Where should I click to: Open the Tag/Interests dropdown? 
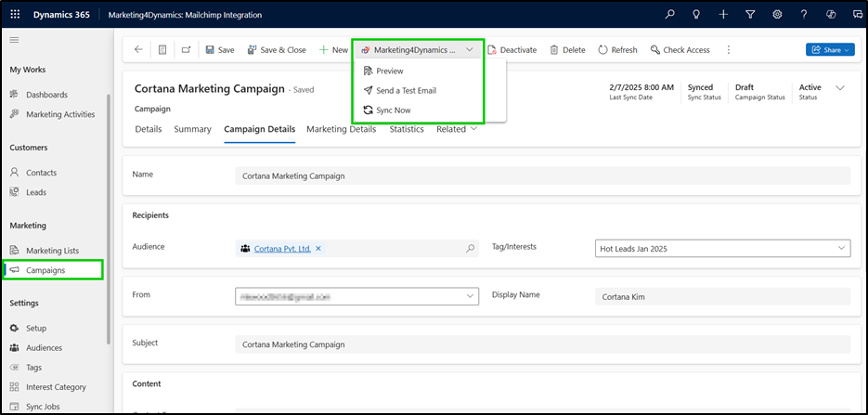click(x=723, y=249)
